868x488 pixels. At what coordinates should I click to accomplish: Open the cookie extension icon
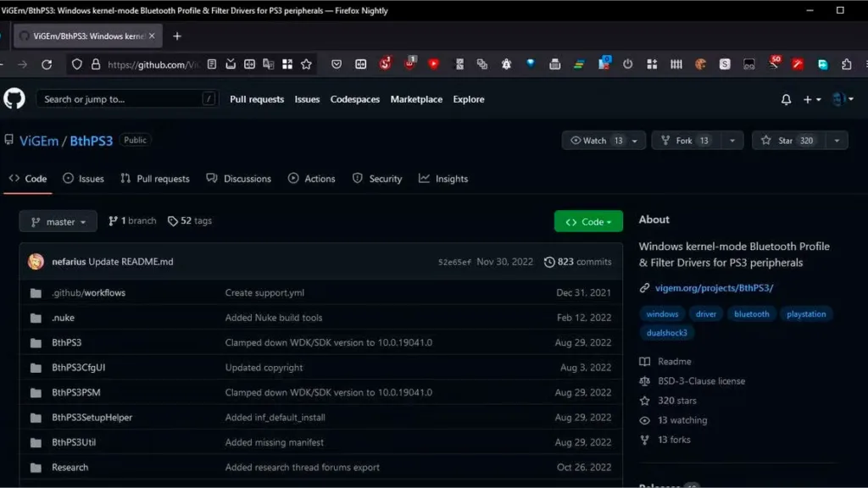700,64
